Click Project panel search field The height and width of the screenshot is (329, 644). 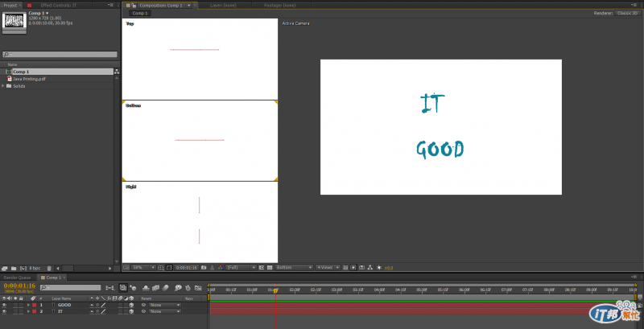pyautogui.click(x=60, y=54)
